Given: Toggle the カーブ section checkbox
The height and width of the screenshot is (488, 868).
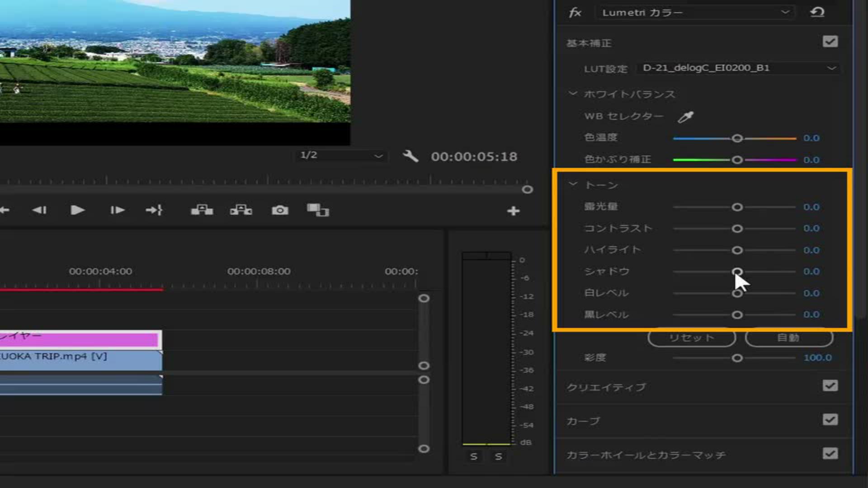Looking at the screenshot, I should point(830,420).
